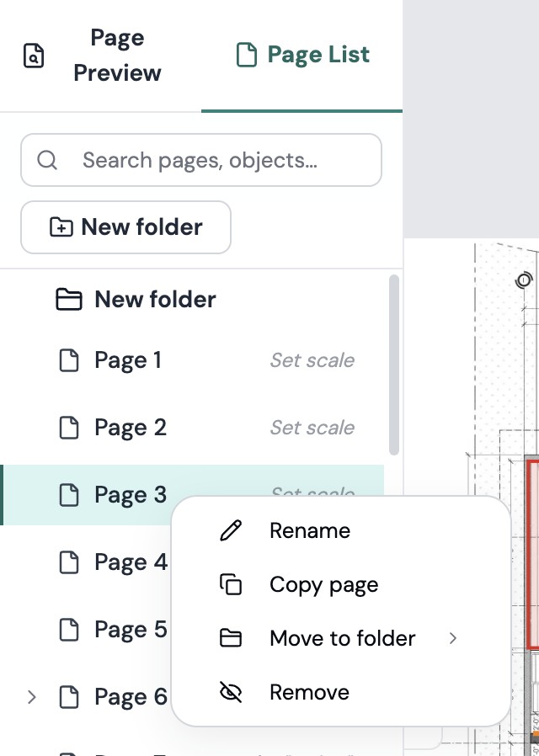Click Set scale for Page 2
Image resolution: width=539 pixels, height=756 pixels.
click(312, 428)
